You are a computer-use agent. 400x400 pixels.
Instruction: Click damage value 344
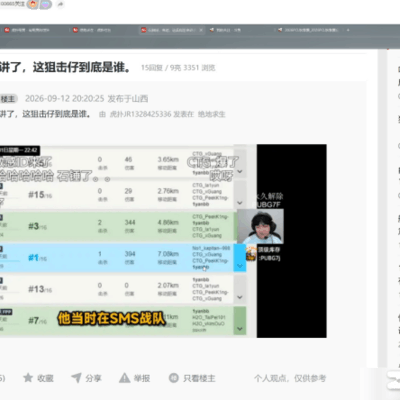pos(130,223)
